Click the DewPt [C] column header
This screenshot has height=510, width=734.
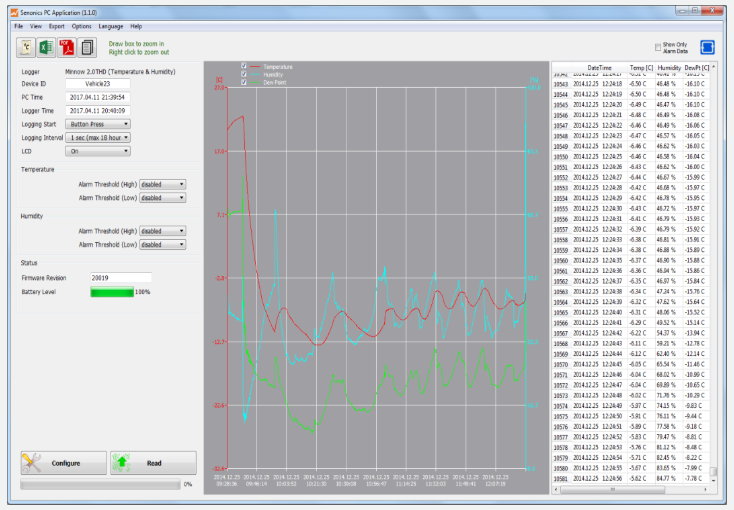coord(697,67)
